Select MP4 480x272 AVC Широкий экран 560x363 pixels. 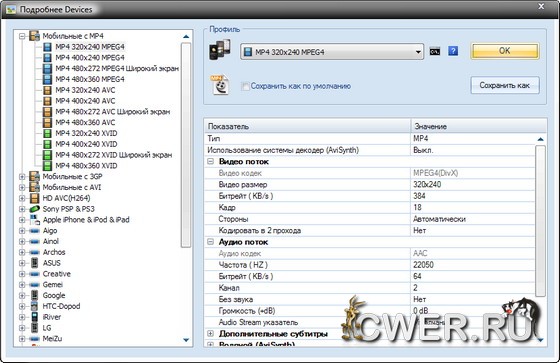click(x=112, y=112)
